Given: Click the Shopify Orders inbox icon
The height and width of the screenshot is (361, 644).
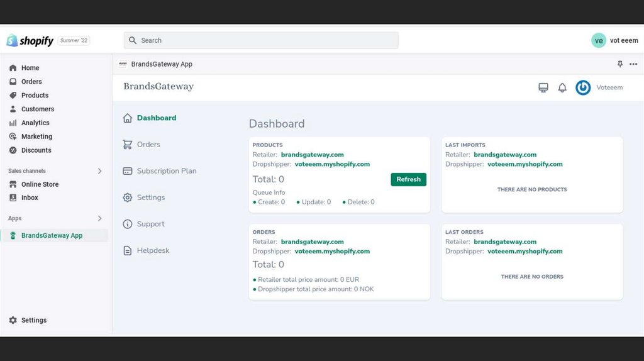Looking at the screenshot, I should tap(13, 81).
